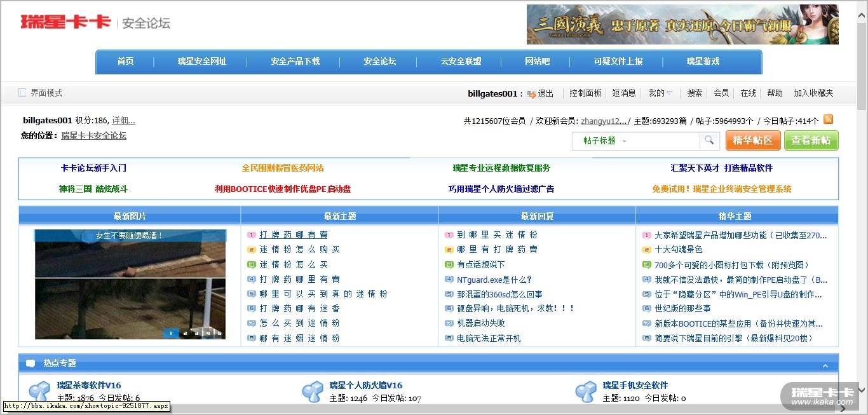868x415 pixels.
Task: Click the 瑞星手机安全软件 forum icon
Action: (x=586, y=391)
